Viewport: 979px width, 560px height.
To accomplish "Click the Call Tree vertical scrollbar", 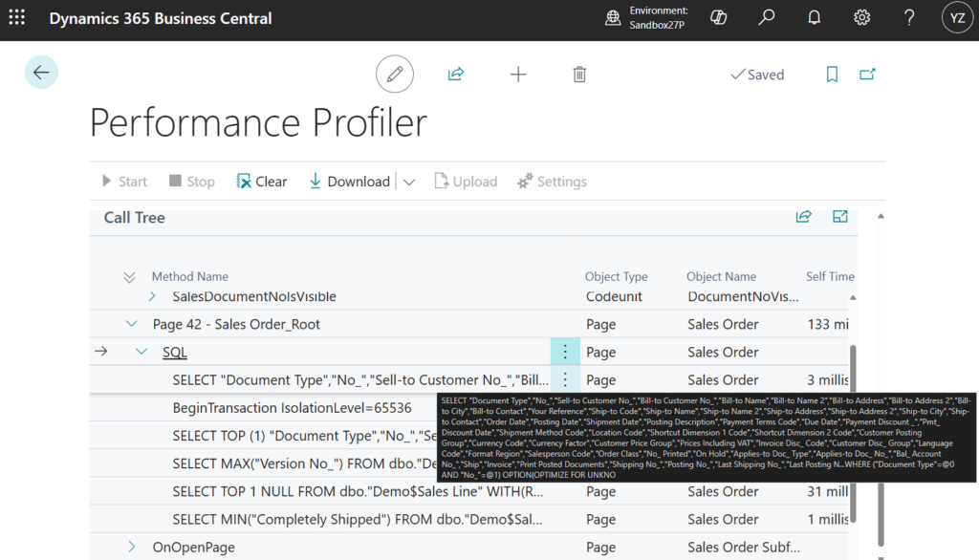I will click(x=853, y=430).
